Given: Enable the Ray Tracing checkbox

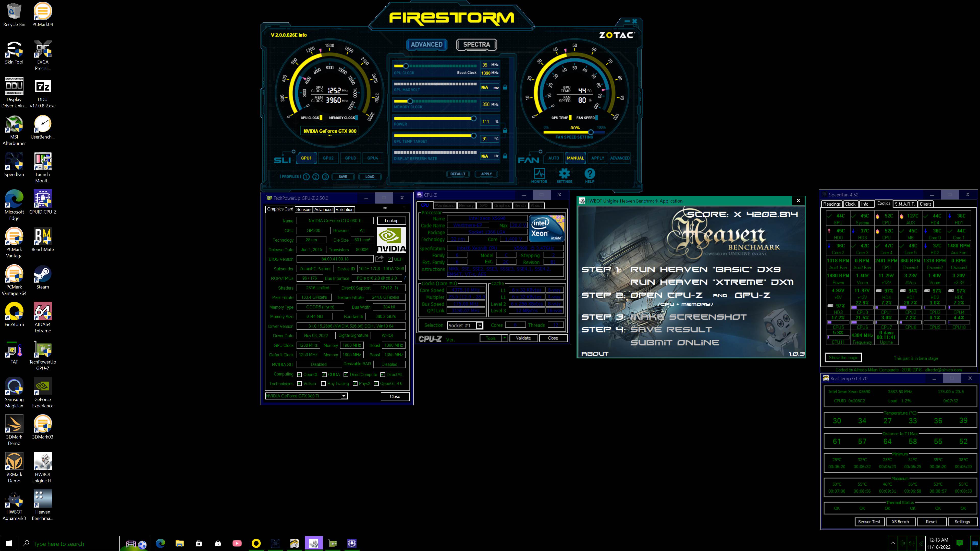Looking at the screenshot, I should [x=323, y=383].
